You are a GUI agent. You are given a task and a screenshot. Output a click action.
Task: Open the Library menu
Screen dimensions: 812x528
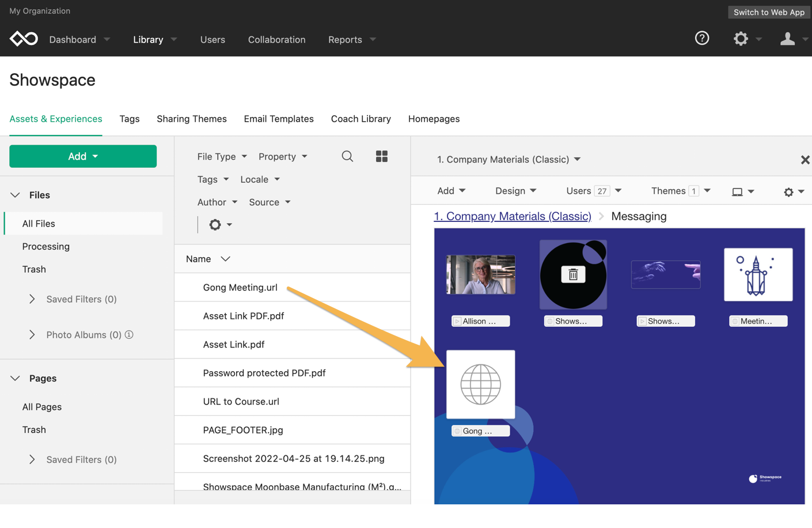pos(155,39)
